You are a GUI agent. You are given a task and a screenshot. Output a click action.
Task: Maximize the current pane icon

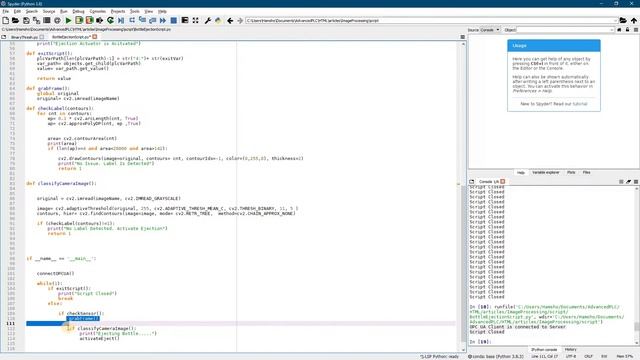185,20
